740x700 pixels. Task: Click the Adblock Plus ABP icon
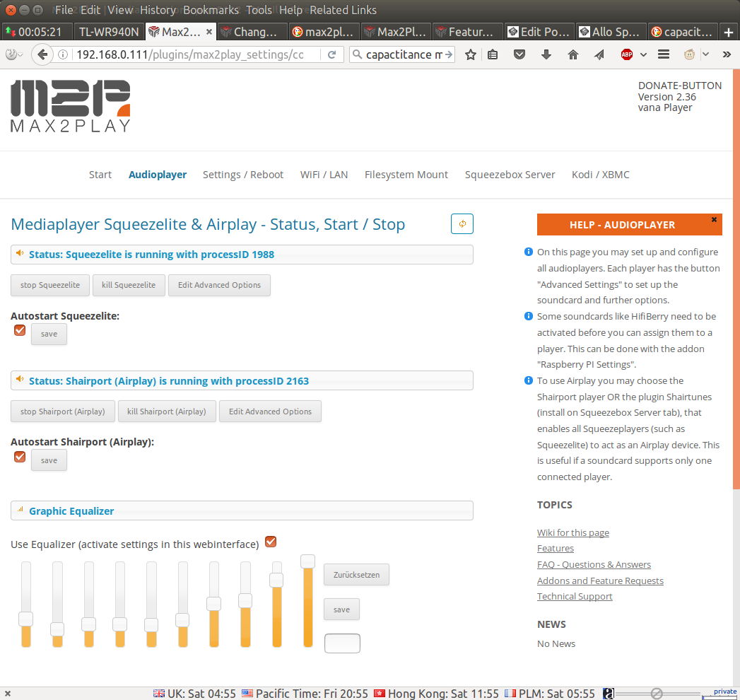click(x=627, y=54)
